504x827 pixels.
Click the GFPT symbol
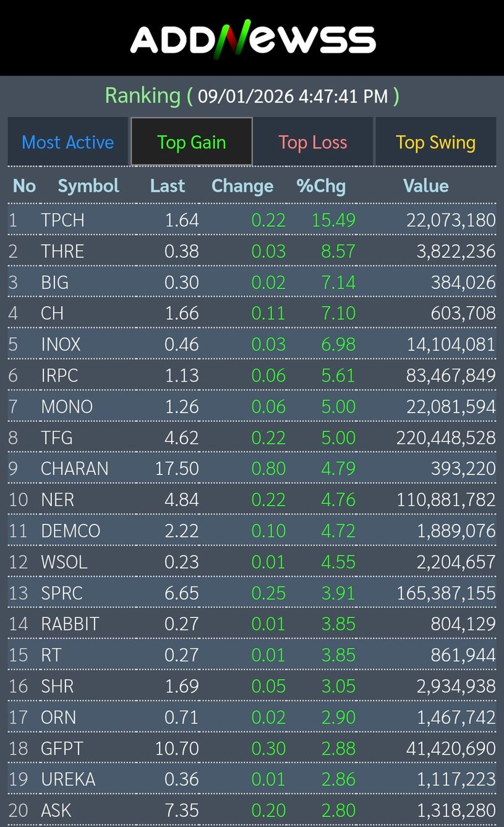click(x=62, y=748)
